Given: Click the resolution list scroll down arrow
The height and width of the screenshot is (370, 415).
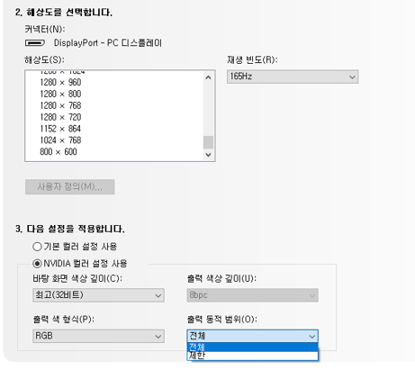Looking at the screenshot, I should (x=208, y=154).
